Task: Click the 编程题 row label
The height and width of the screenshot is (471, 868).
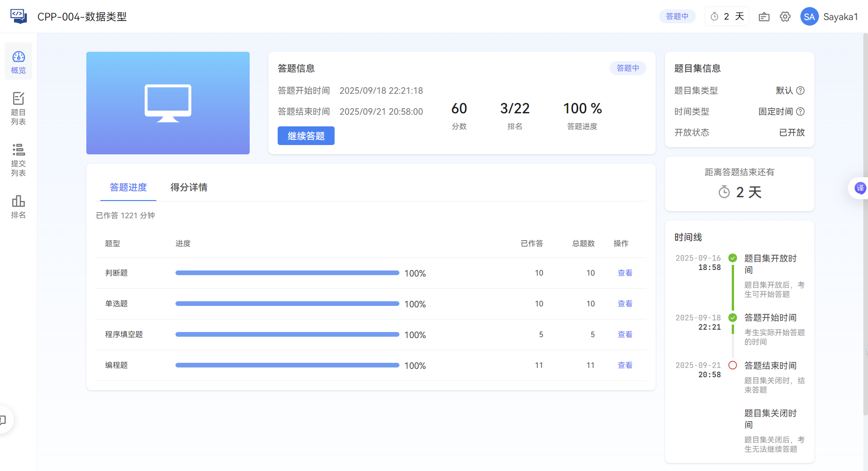Action: click(116, 365)
